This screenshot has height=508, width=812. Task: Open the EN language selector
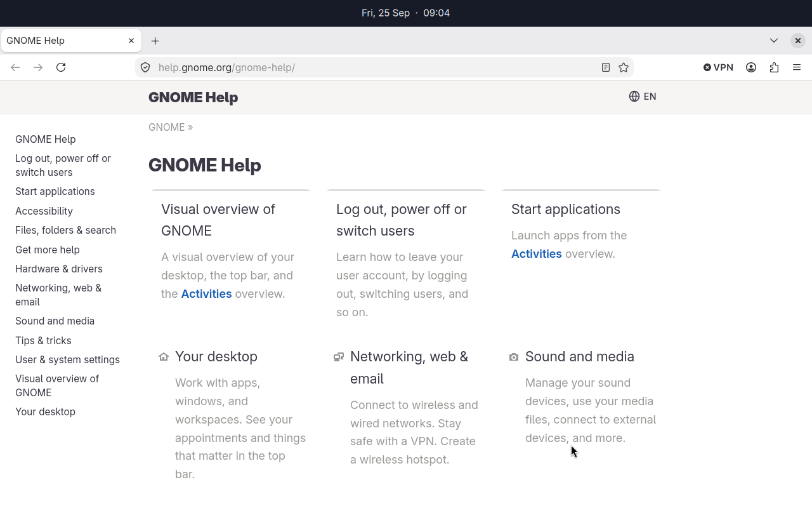[643, 97]
